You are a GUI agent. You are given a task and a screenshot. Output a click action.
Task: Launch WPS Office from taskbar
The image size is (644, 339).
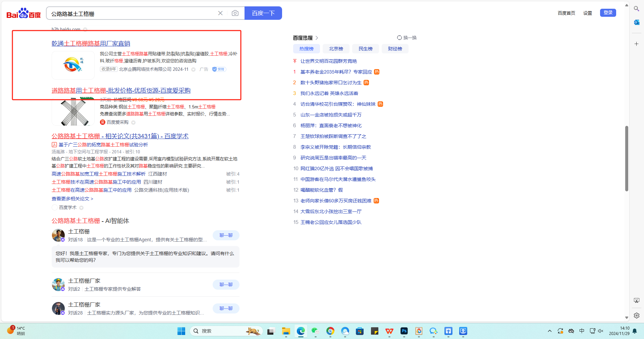[389, 331]
